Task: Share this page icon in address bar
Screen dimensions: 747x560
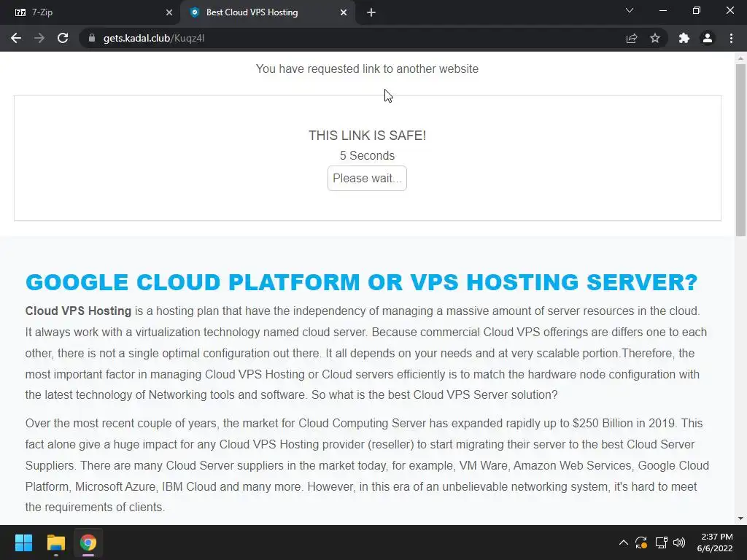Action: 632,38
